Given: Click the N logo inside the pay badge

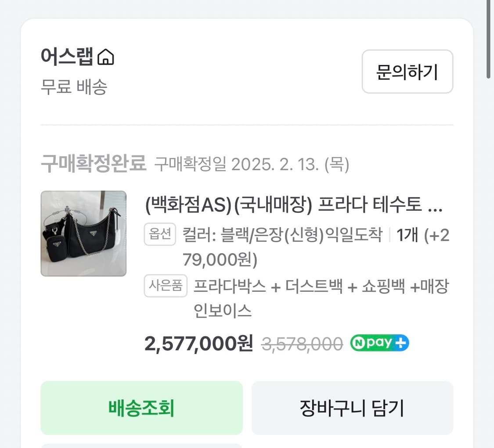Looking at the screenshot, I should [359, 343].
